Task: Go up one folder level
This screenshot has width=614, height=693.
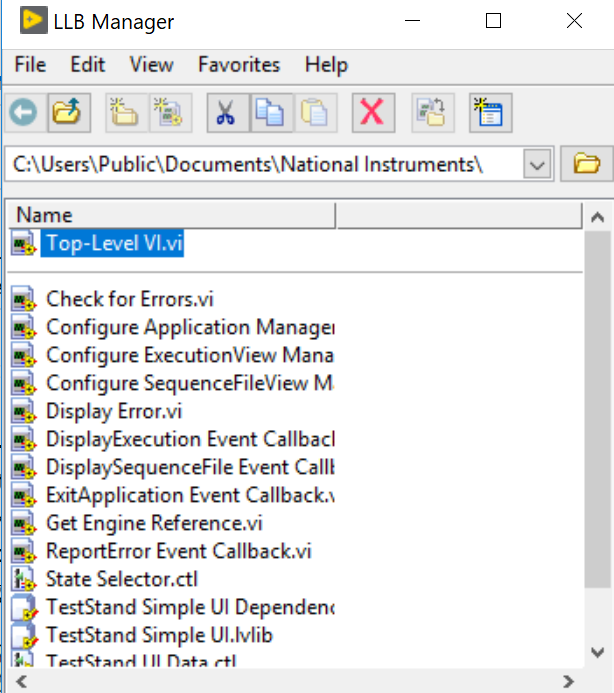Action: point(69,113)
